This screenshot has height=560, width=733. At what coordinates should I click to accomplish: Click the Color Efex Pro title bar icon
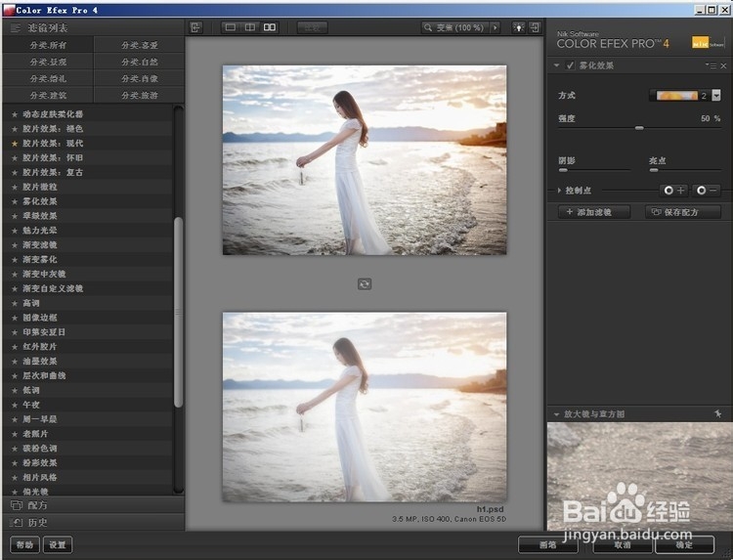coord(9,10)
